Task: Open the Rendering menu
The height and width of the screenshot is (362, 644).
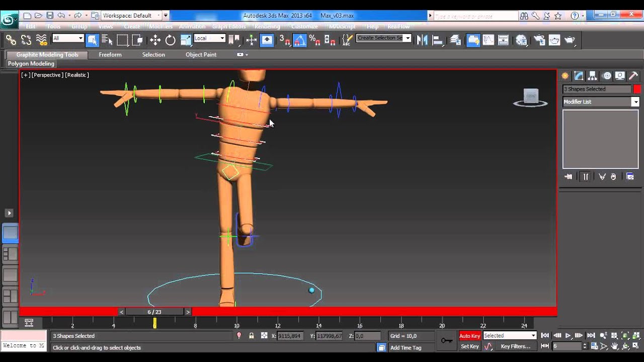Action: point(267,27)
